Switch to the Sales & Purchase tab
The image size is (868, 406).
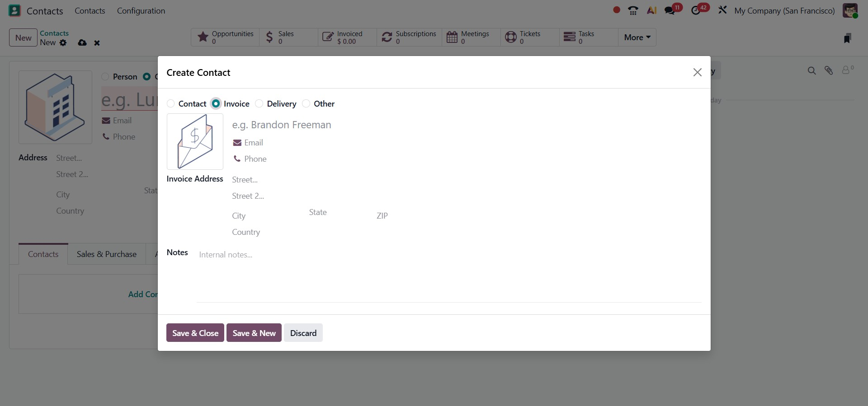(x=107, y=254)
